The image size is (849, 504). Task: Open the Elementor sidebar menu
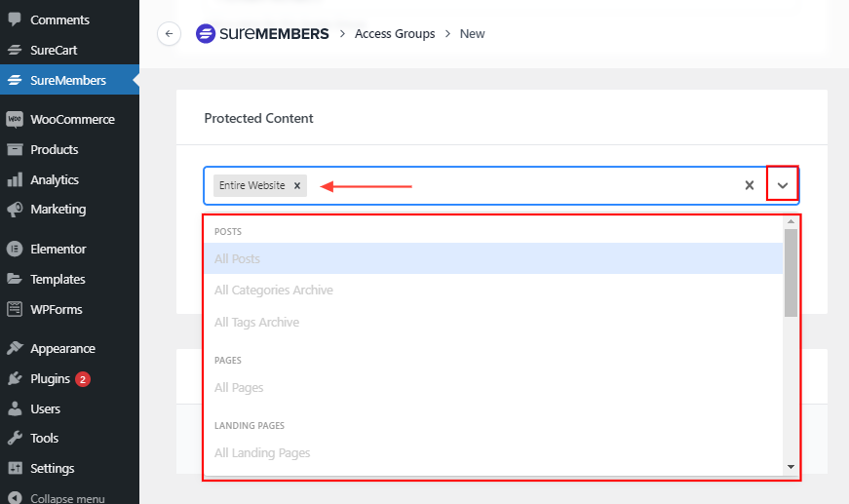[x=58, y=249]
